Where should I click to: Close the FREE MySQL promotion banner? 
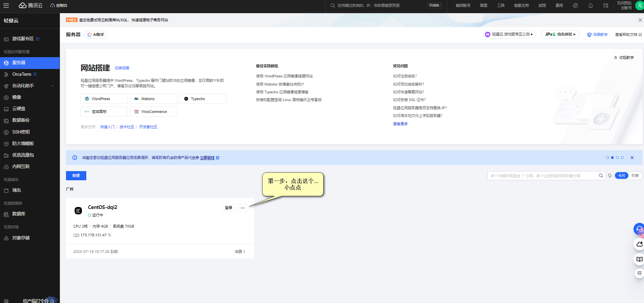[x=640, y=20]
